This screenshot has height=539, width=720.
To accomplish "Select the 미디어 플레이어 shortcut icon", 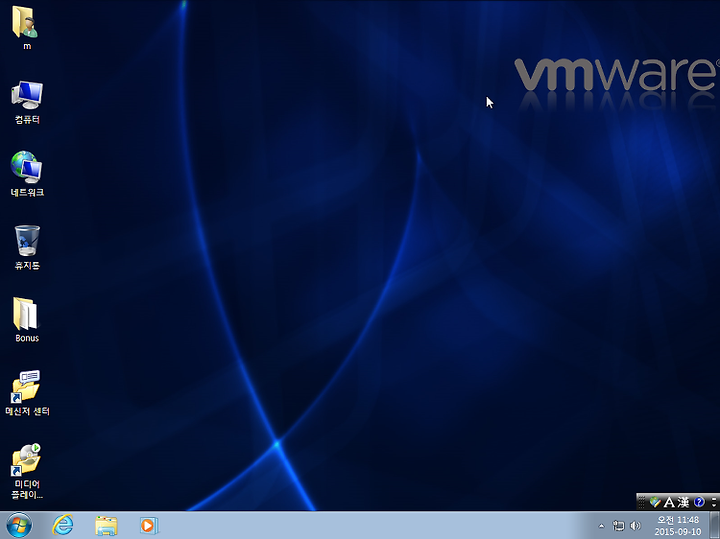I will 27,471.
